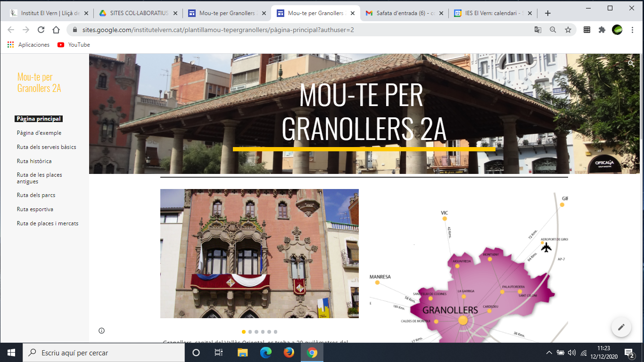Open the Ruta històrica page link
This screenshot has height=362, width=644.
tap(34, 161)
